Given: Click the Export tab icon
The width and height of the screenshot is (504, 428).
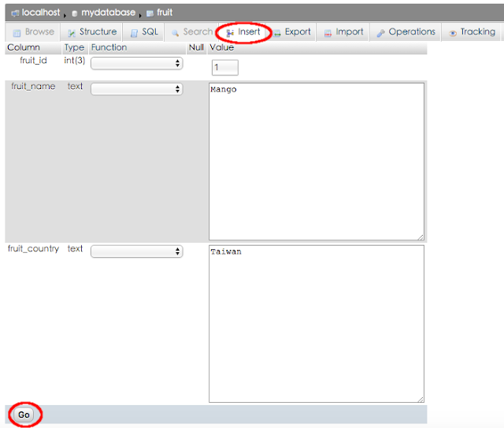Looking at the screenshot, I should [x=277, y=32].
